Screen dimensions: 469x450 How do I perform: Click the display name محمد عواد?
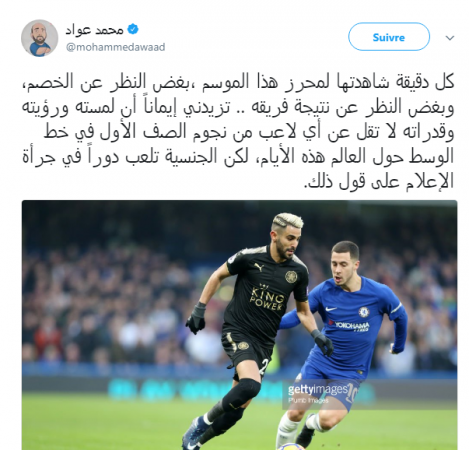click(94, 30)
